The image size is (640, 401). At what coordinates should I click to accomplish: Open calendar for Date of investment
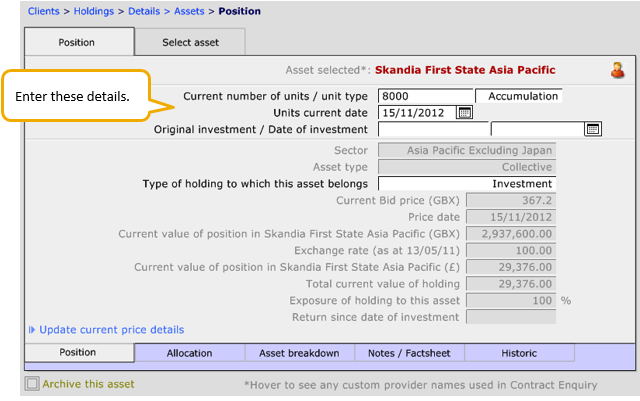592,129
